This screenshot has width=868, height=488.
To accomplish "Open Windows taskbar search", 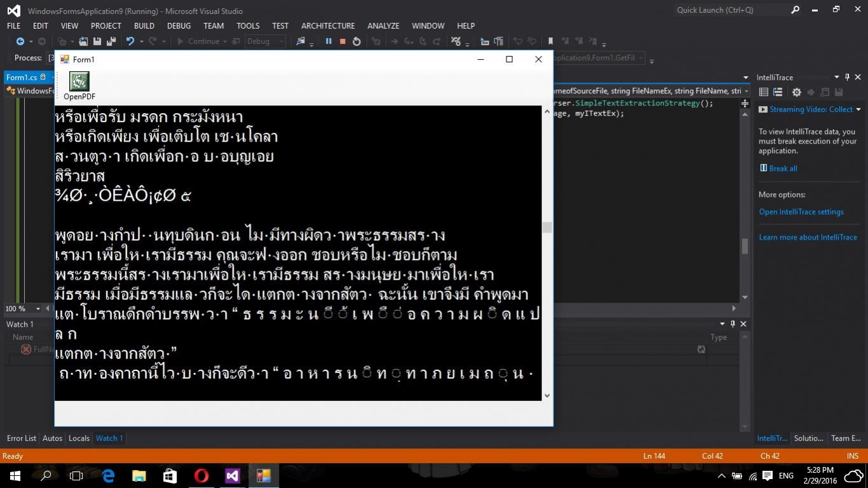I will coord(46,475).
